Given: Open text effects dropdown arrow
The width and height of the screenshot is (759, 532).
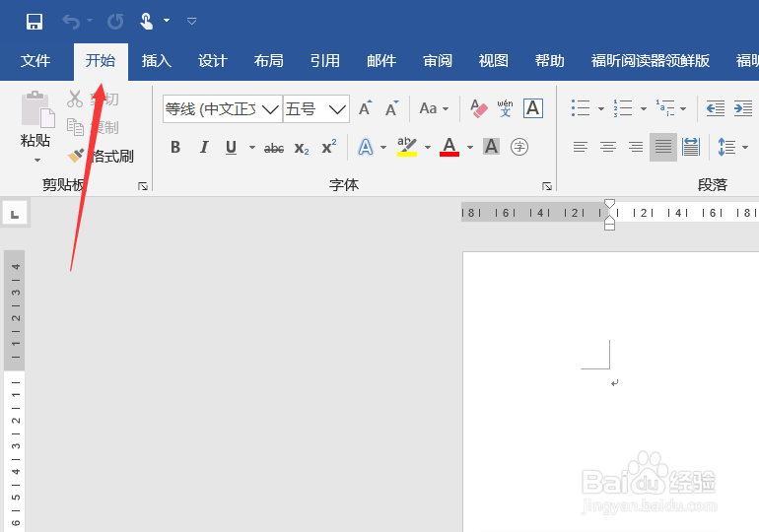Looking at the screenshot, I should pyautogui.click(x=383, y=147).
